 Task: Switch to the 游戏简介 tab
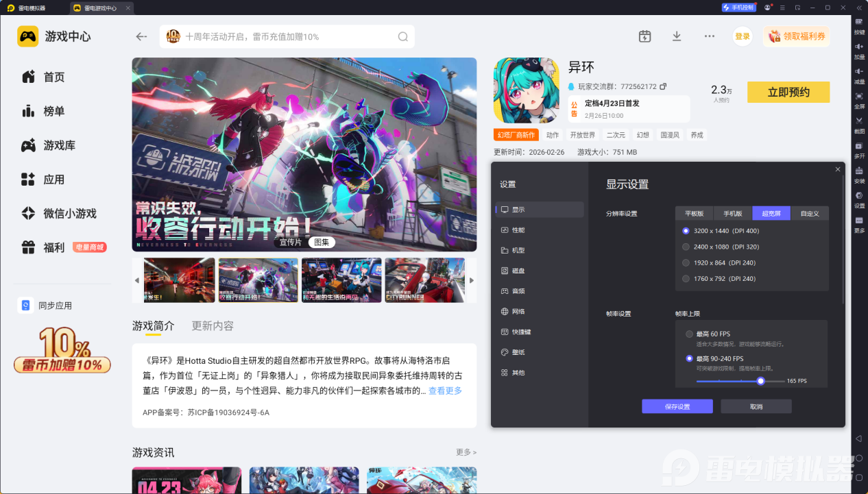[154, 325]
